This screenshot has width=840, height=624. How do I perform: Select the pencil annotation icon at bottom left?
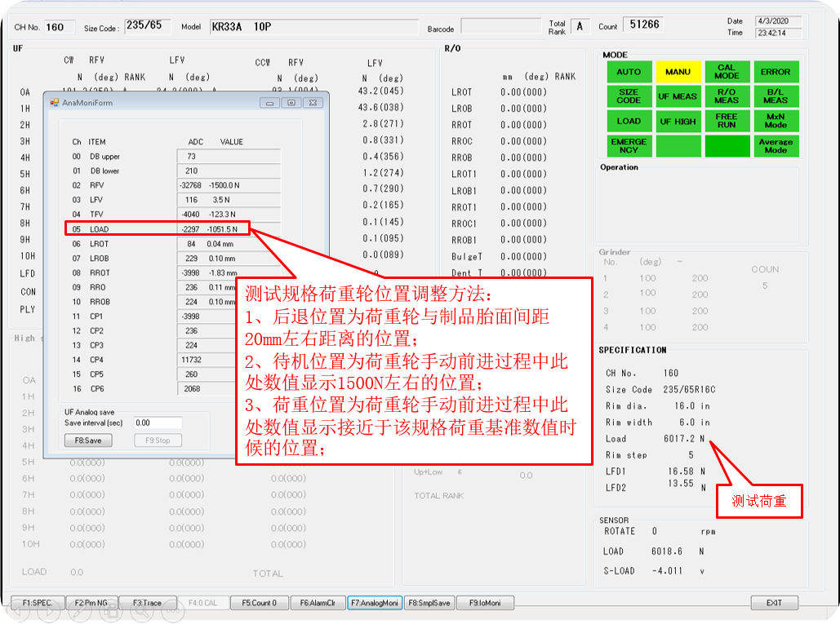(x=80, y=613)
